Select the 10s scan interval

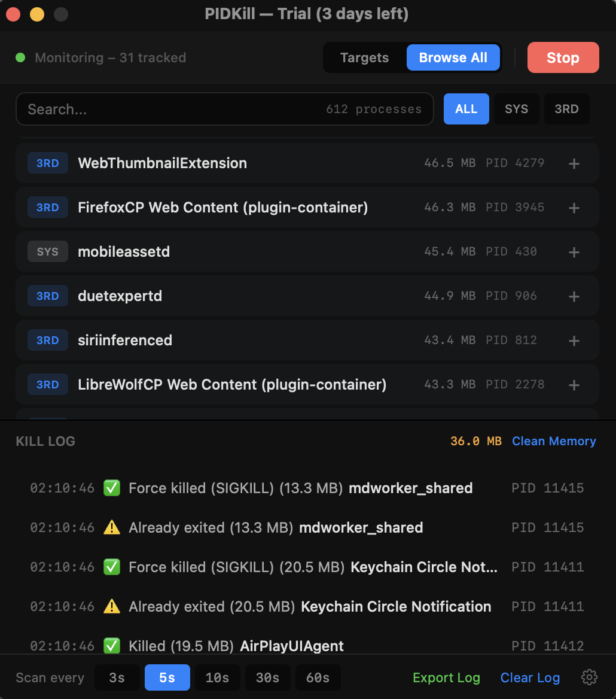point(217,677)
